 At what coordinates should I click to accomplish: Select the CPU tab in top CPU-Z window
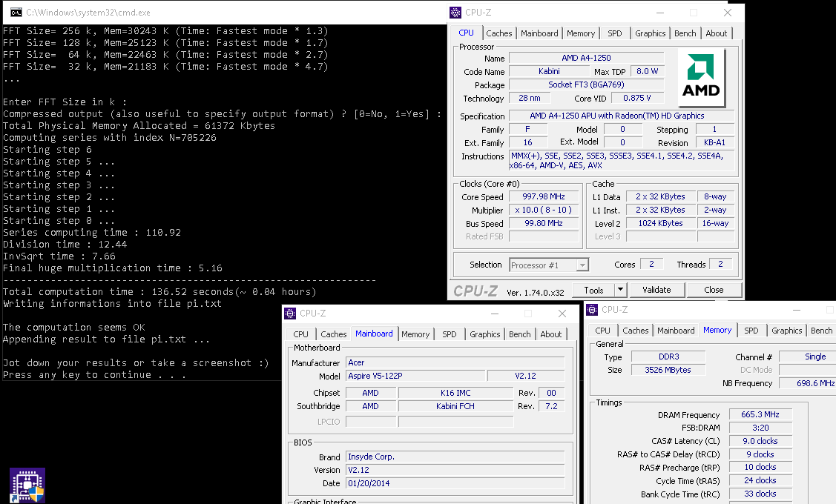click(x=466, y=33)
